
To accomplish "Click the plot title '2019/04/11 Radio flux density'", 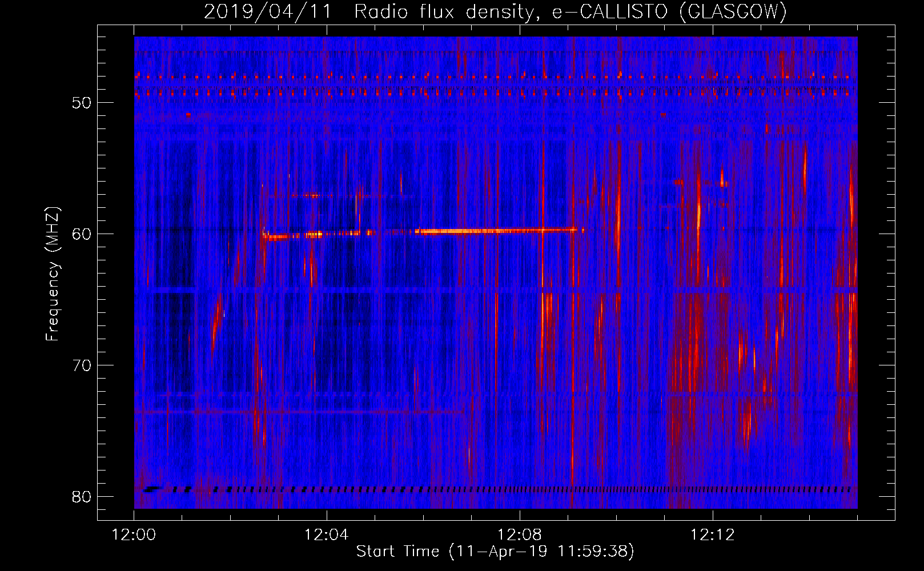I will (x=495, y=11).
